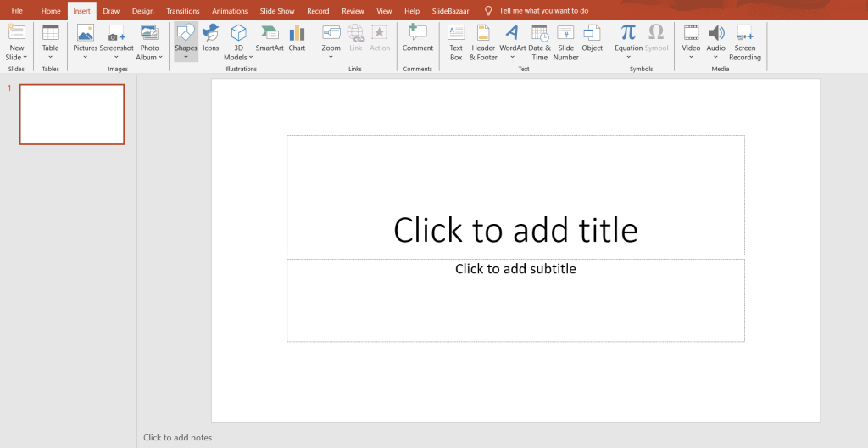The height and width of the screenshot is (448, 868).
Task: Insert a Chart from the ribbon
Action: pos(297,38)
